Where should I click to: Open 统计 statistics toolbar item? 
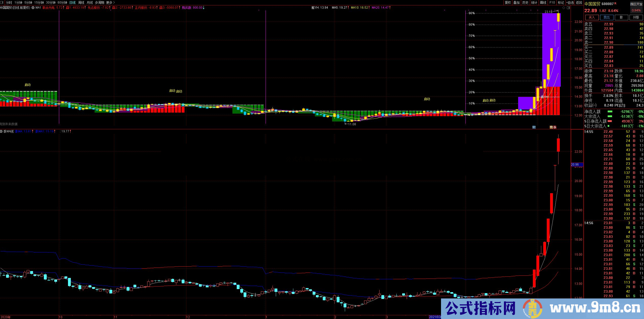534,3
